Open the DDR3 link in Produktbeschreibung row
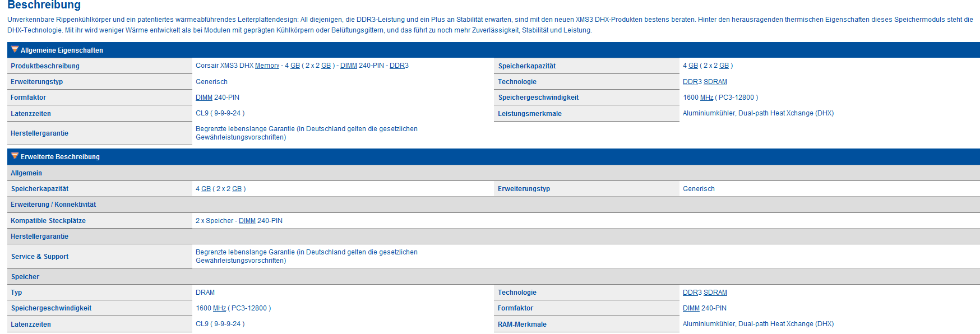The width and height of the screenshot is (980, 334). [399, 66]
